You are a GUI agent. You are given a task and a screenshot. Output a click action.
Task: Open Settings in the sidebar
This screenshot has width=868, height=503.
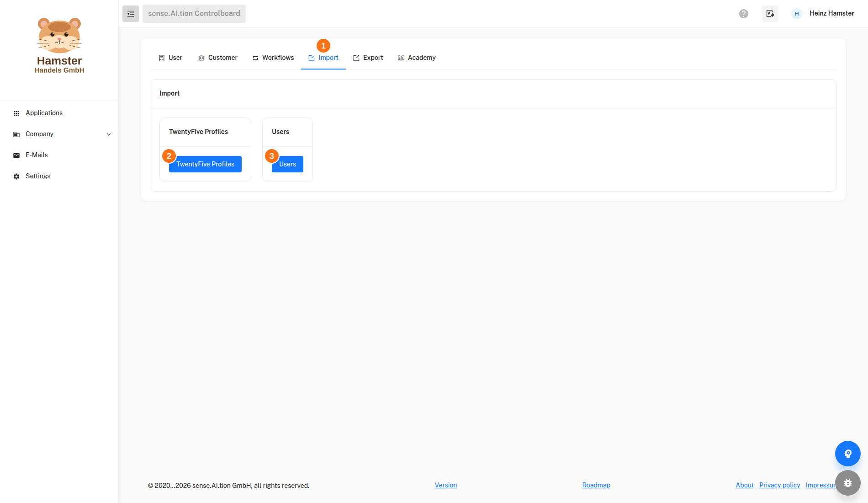[x=59, y=176]
